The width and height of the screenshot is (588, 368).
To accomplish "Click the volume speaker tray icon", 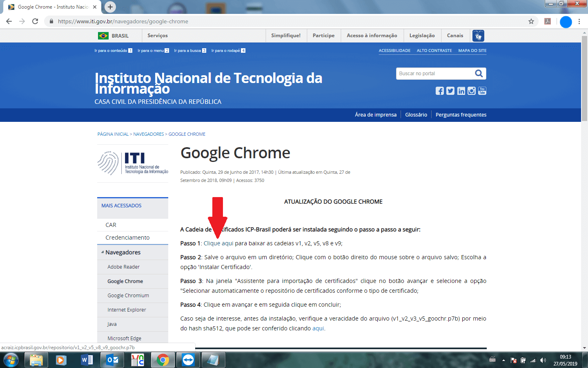I will (x=543, y=360).
